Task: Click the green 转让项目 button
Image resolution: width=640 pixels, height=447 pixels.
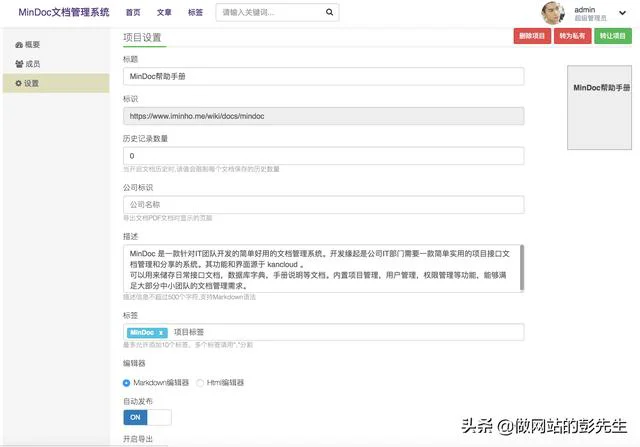Action: (x=613, y=36)
